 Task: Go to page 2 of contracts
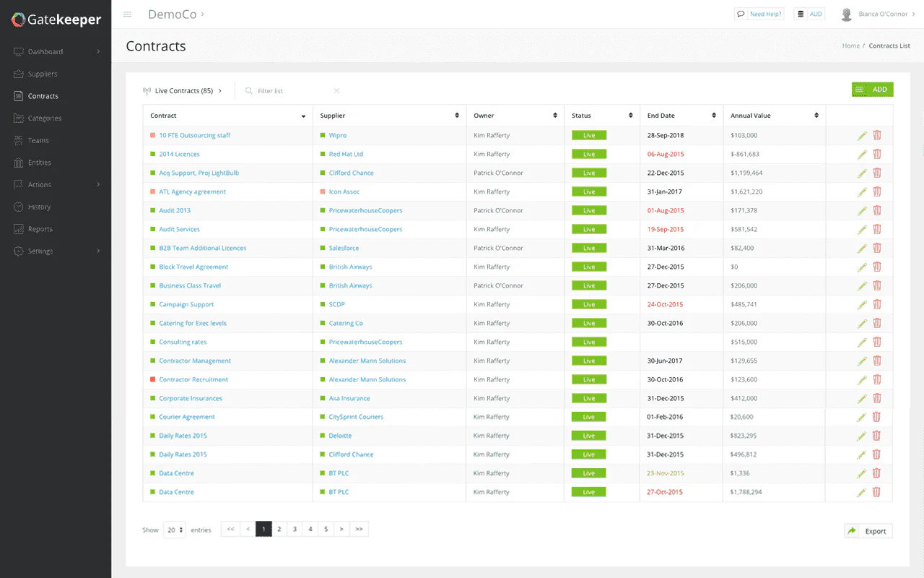279,529
